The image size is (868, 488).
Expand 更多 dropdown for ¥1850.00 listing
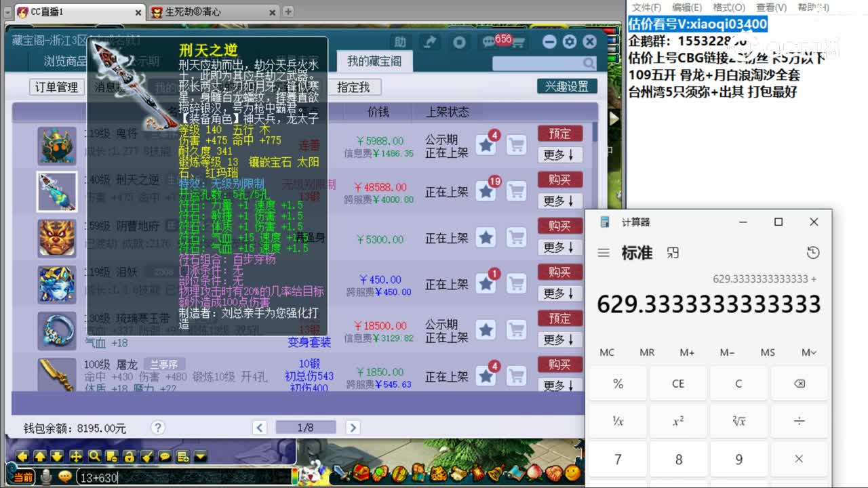click(x=559, y=385)
